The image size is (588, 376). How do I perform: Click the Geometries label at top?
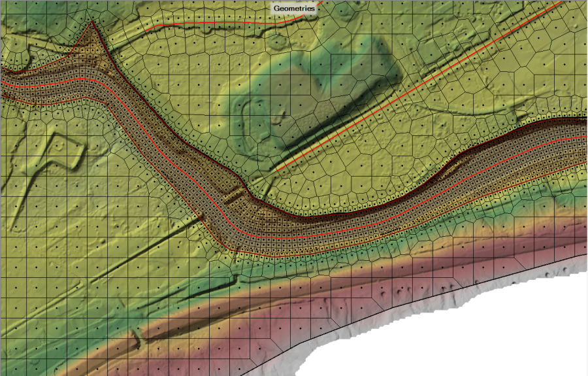295,9
